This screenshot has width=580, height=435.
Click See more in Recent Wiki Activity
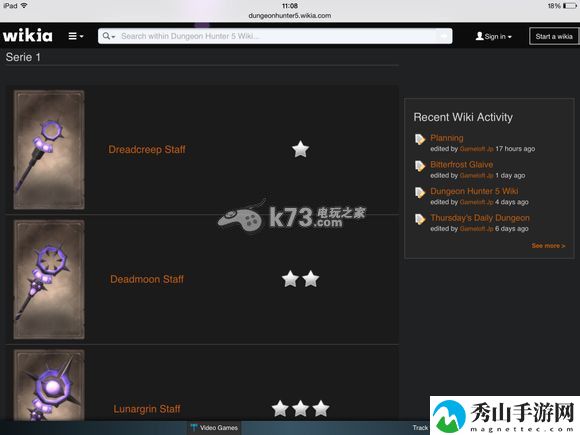(548, 246)
